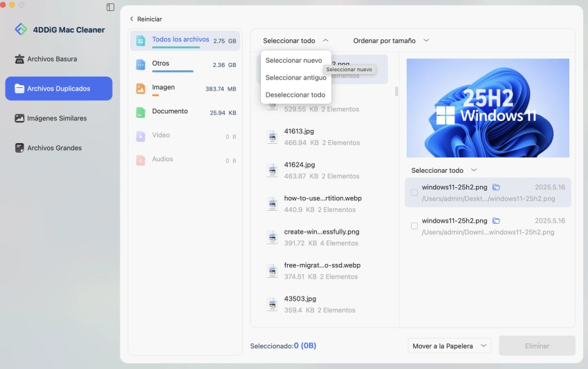588x369 pixels.
Task: Click the 4DDiG Mac Cleaner logo icon
Action: tap(21, 29)
